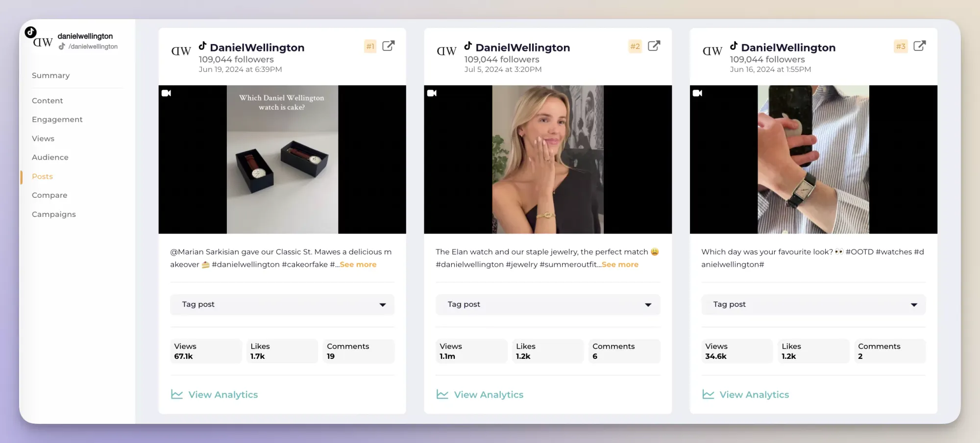Open external link for post #3
Screen dimensions: 980x443
919,46
